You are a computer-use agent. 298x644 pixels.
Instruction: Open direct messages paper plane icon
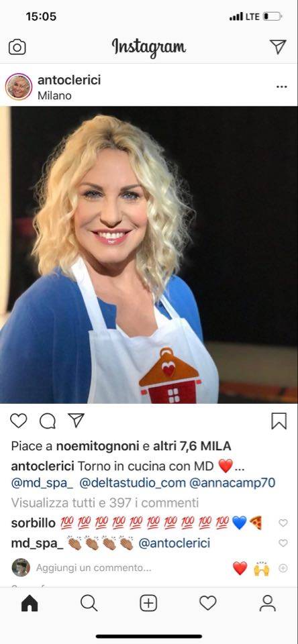point(278,47)
